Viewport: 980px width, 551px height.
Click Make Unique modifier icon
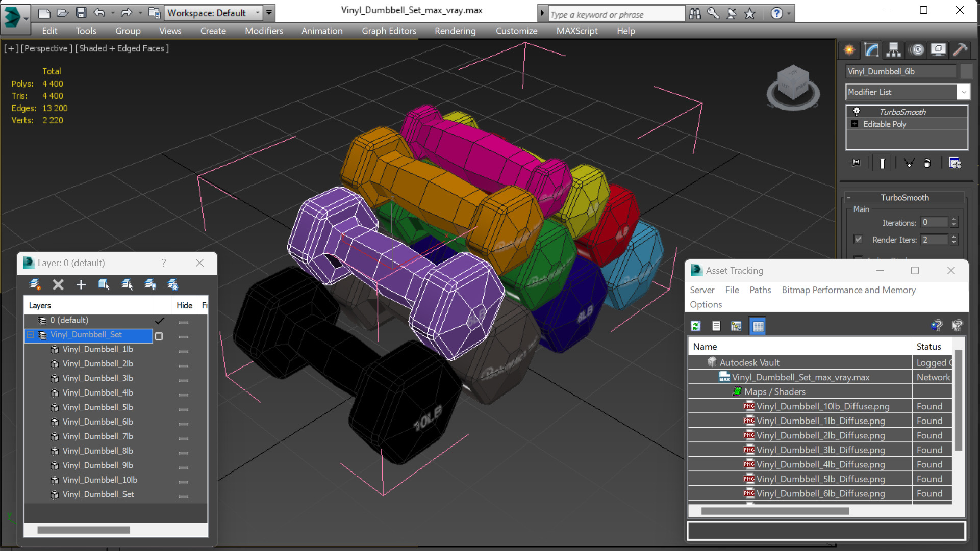[909, 163]
